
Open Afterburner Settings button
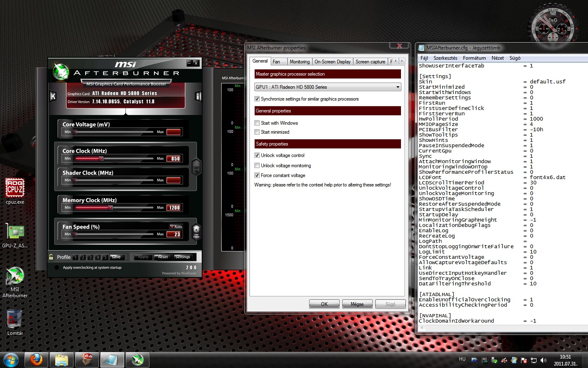click(x=183, y=257)
